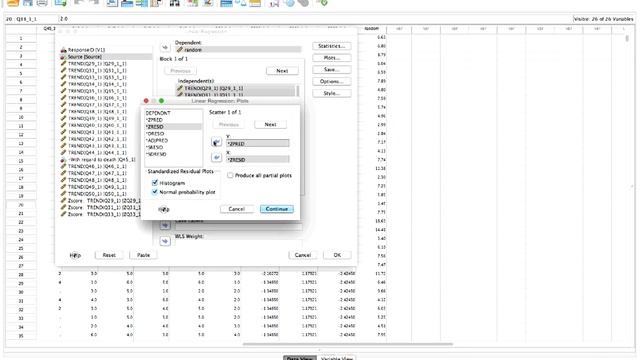Click the Recall recent dialogs toolbar icon
The height and width of the screenshot is (360, 640).
pyautogui.click(x=60, y=3)
